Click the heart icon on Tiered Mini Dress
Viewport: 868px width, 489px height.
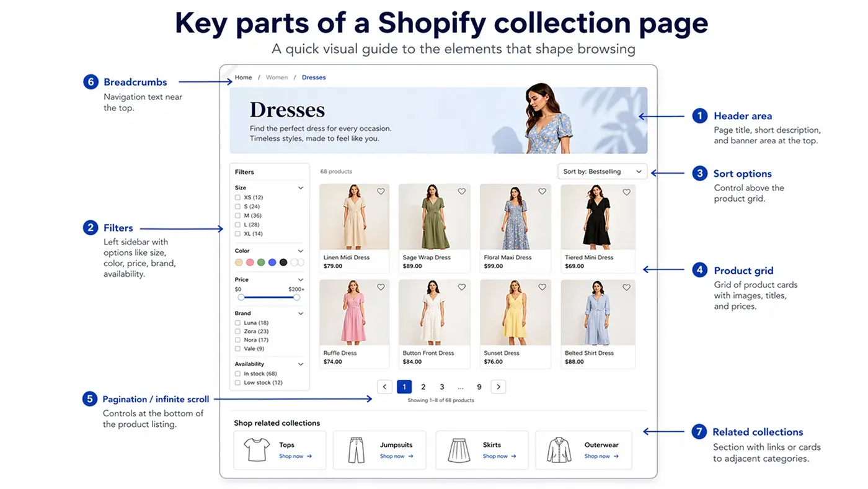pyautogui.click(x=626, y=192)
